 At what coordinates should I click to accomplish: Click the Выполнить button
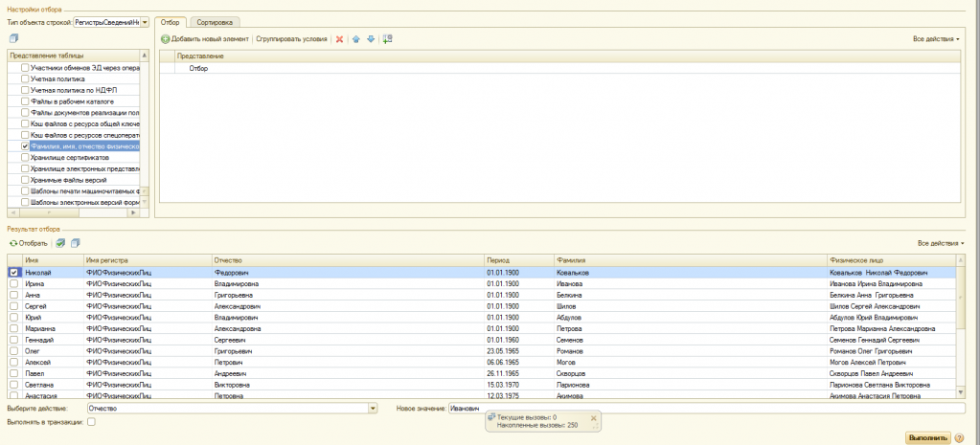pos(928,438)
